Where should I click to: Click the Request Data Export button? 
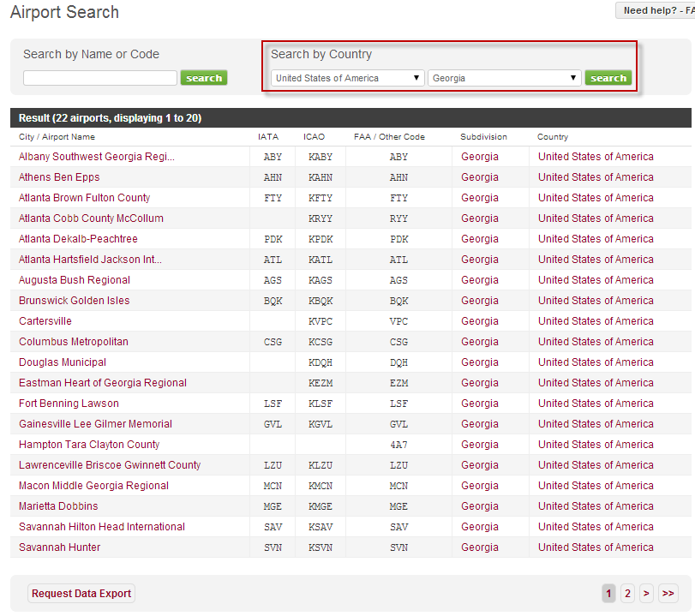(81, 594)
